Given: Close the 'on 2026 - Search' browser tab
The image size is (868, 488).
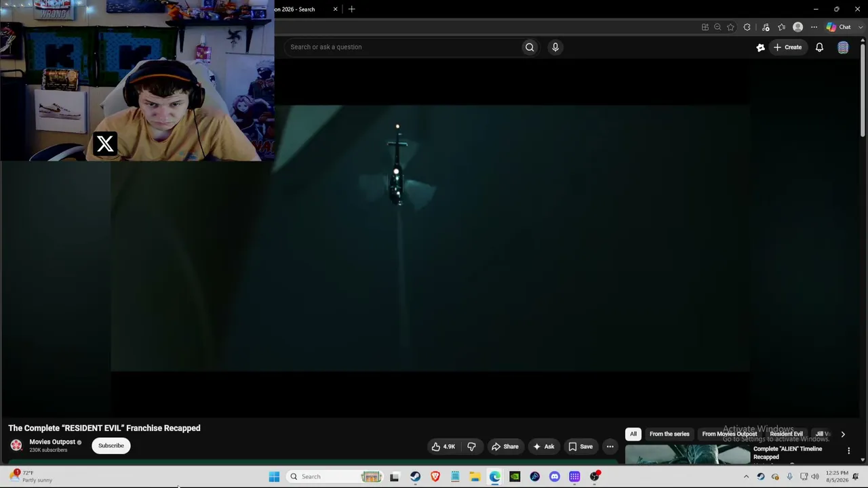Looking at the screenshot, I should coord(335,9).
